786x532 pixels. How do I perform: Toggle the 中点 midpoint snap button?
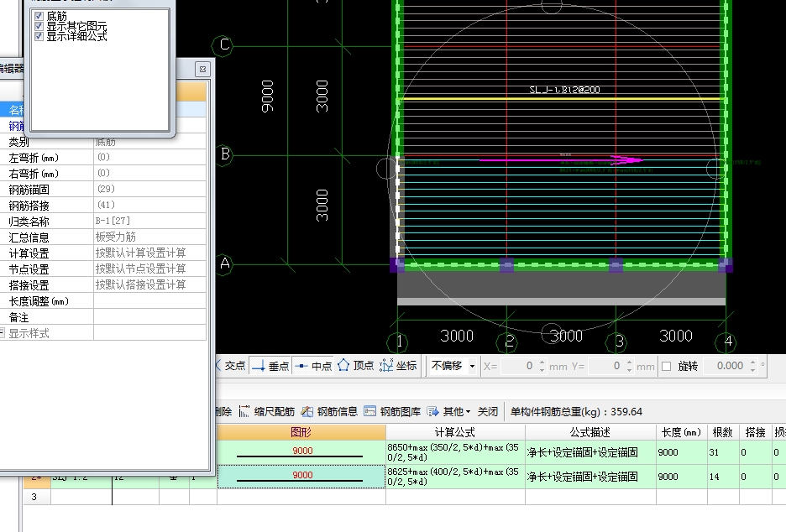pyautogui.click(x=313, y=366)
